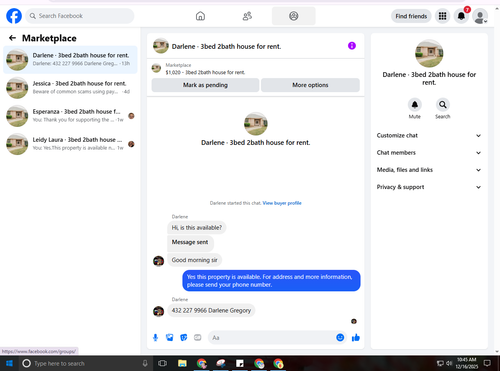The width and height of the screenshot is (500, 371).
Task: Go to the Home tab
Action: coord(200,16)
